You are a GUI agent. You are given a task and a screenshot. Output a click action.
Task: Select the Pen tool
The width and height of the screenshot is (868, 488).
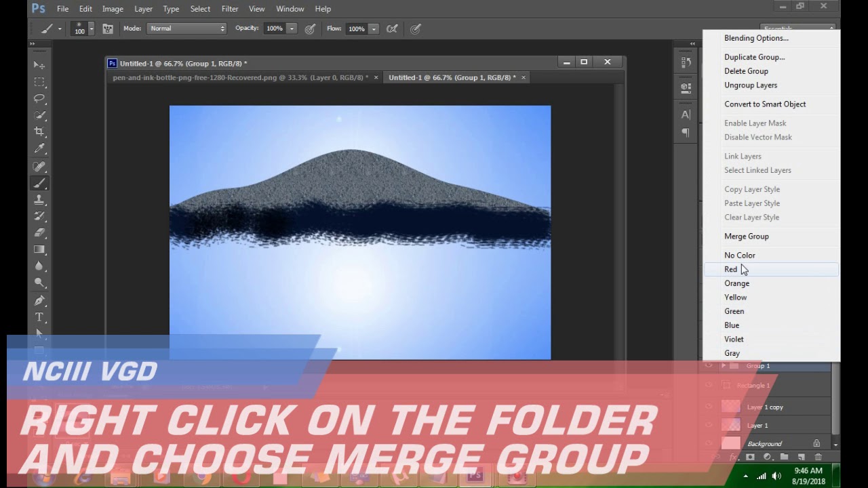point(39,300)
